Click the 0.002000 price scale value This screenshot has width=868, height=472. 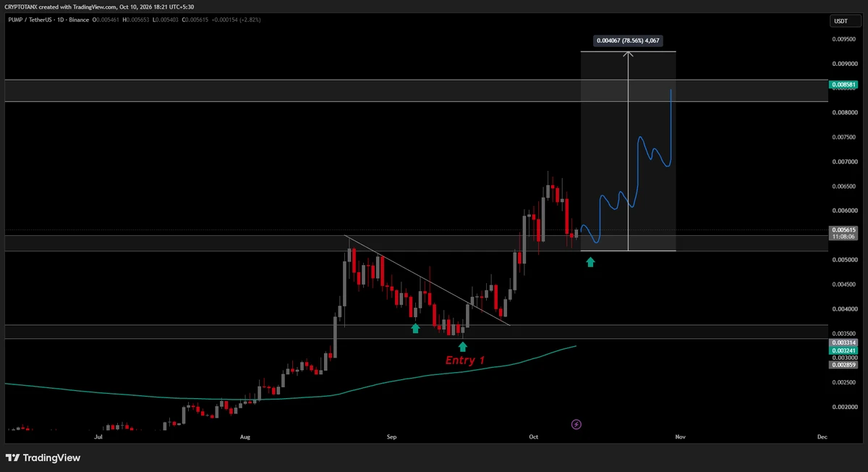[x=844, y=407]
